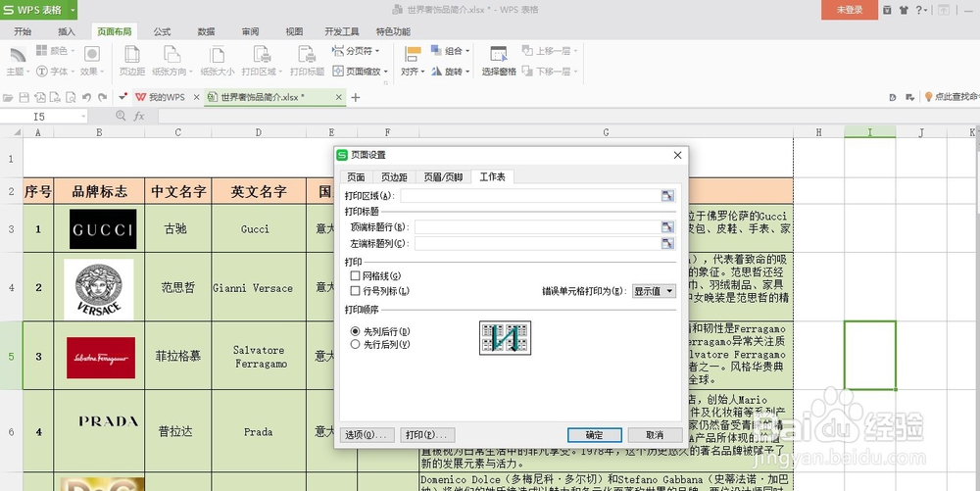Click the 取消 cancel button
Screen dimensions: 980x491
[x=655, y=435]
